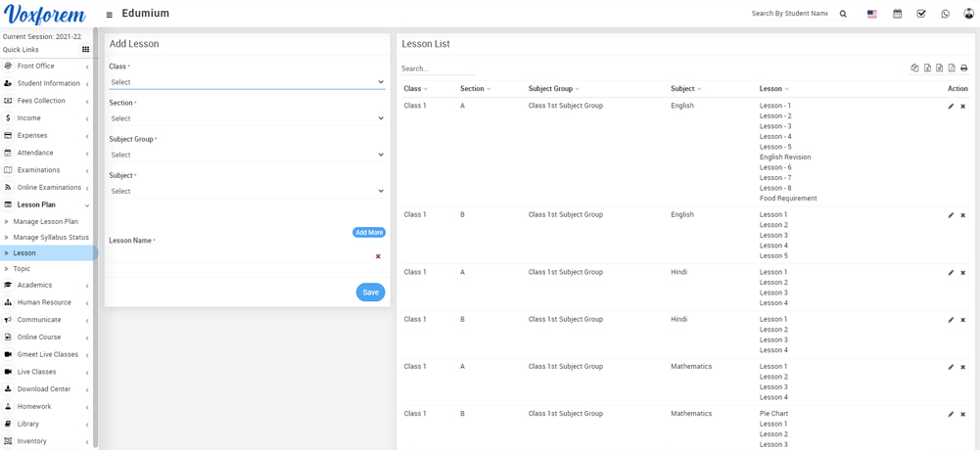Open the task checklist icon in header
980x450 pixels.
(x=921, y=15)
